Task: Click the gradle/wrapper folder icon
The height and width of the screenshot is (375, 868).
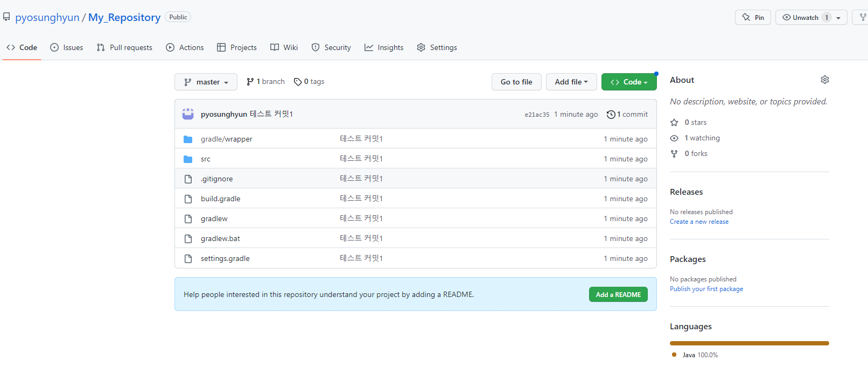Action: 188,139
